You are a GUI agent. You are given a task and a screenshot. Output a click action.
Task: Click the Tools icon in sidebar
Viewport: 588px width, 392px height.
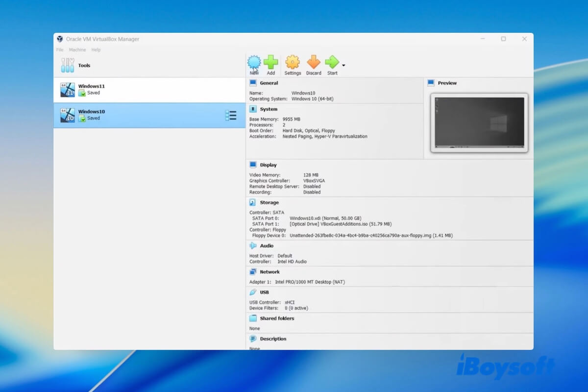[68, 65]
